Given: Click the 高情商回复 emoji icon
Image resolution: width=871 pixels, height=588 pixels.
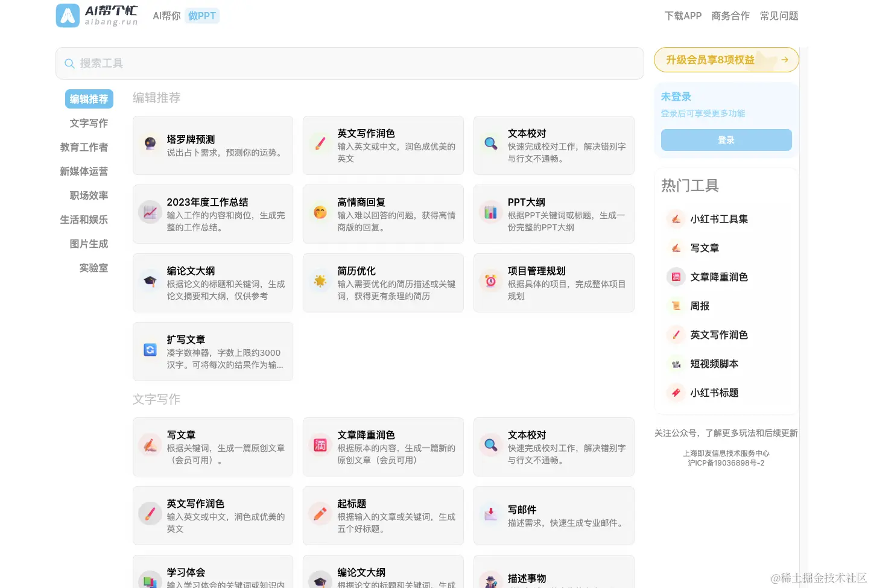Looking at the screenshot, I should [x=320, y=212].
